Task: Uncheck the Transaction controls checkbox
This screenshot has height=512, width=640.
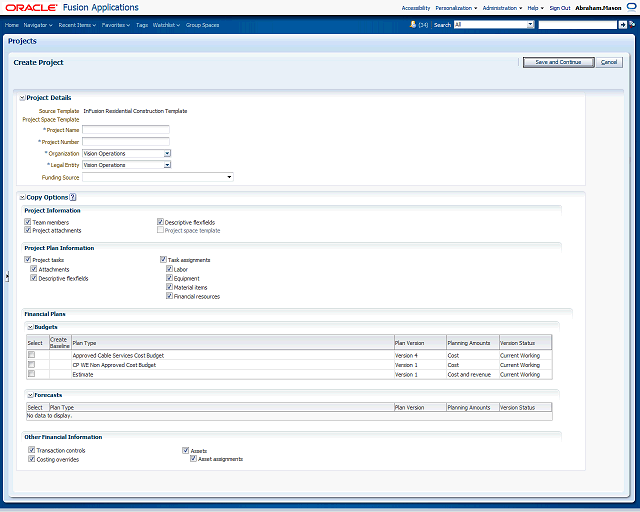Action: click(x=32, y=451)
